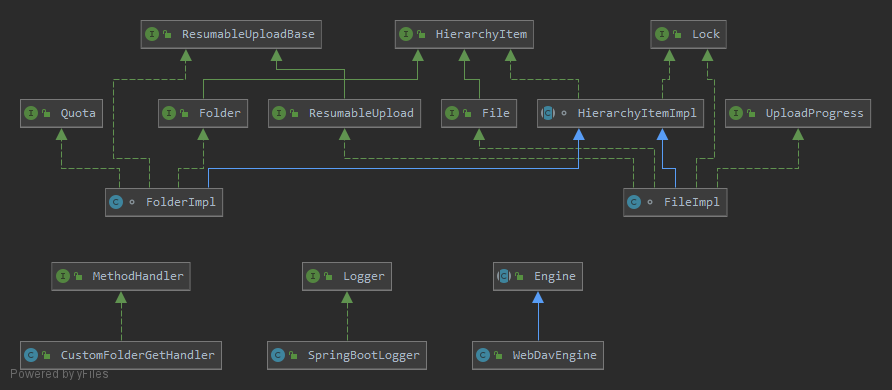This screenshot has width=892, height=390.
Task: Click the abstract class icon on Engine node
Action: tap(503, 276)
